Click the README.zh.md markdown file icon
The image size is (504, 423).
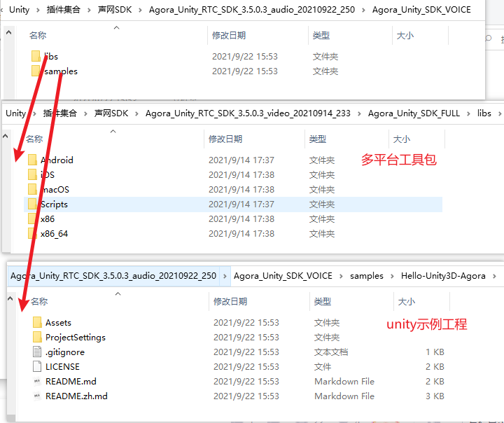coord(37,396)
